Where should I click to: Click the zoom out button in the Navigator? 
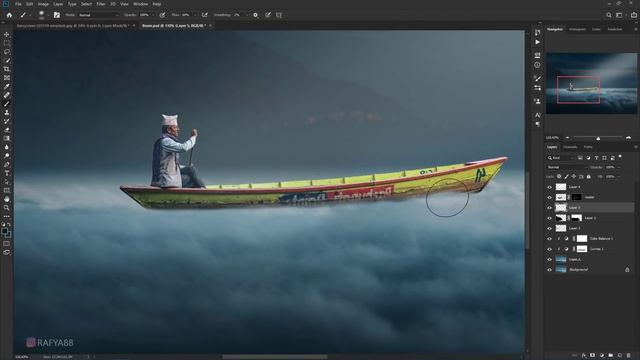[x=567, y=138]
